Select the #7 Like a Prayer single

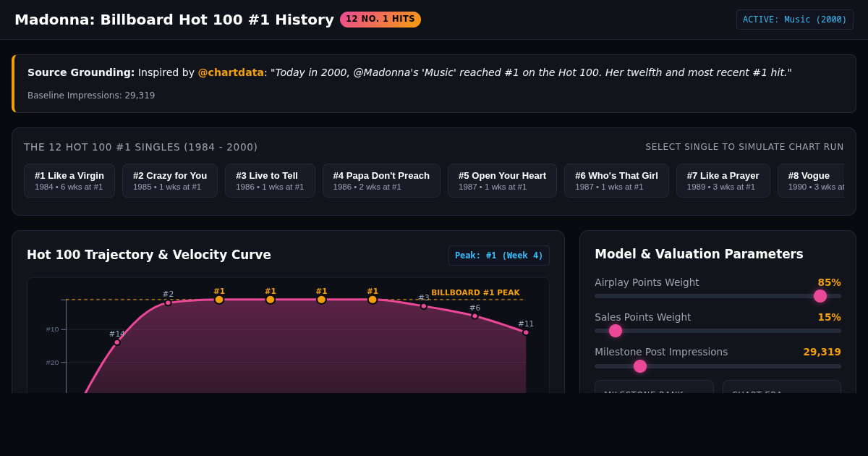pyautogui.click(x=723, y=181)
